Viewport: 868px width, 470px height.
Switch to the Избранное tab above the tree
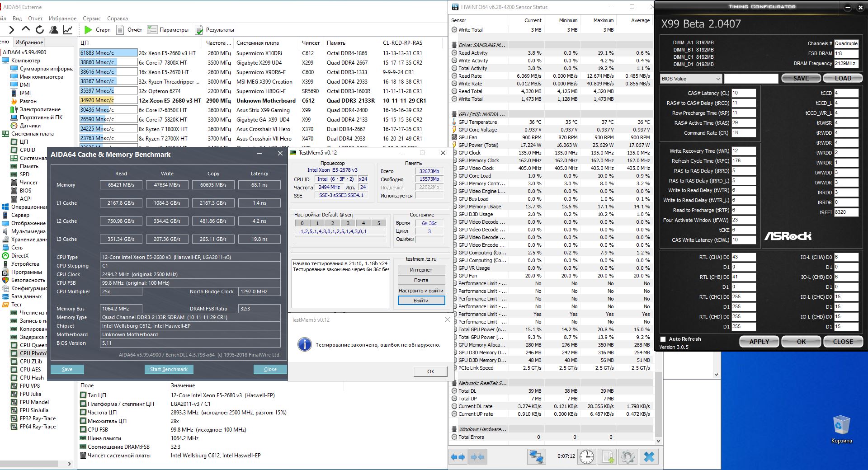click(29, 42)
